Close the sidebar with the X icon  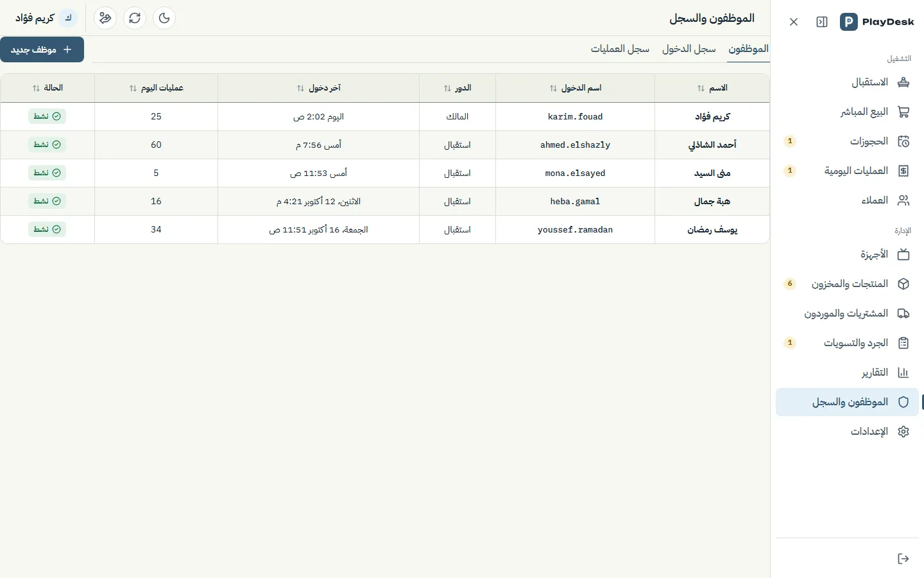click(x=794, y=22)
